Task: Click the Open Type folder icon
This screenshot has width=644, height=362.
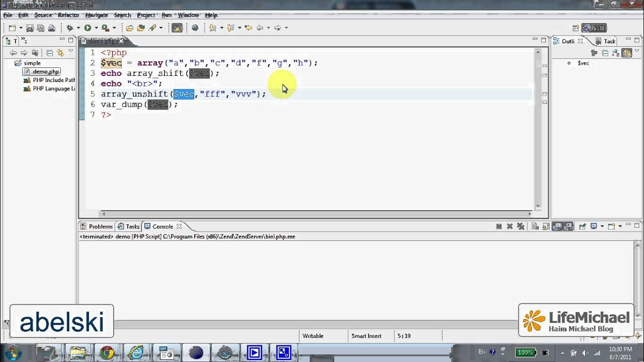Action: 129,28
